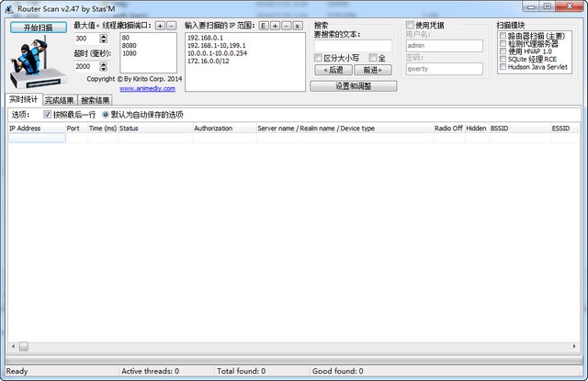Sort by Server name / Realm name column header
This screenshot has height=381, width=588.
[345, 129]
